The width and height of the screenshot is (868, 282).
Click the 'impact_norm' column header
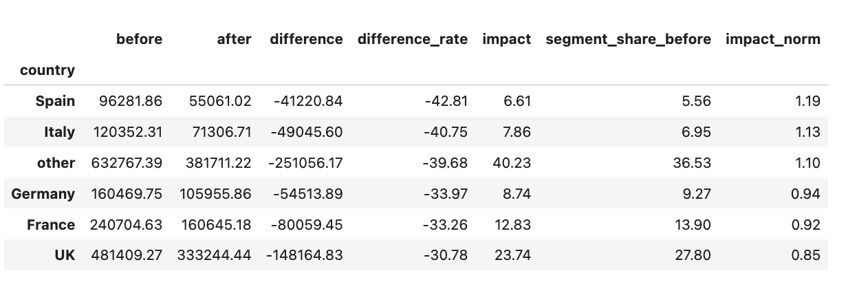[772, 39]
